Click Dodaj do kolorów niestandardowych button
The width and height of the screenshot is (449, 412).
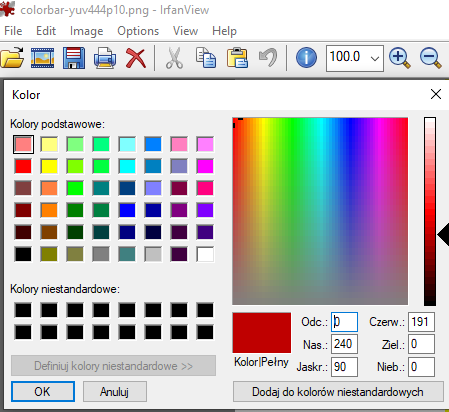[338, 392]
